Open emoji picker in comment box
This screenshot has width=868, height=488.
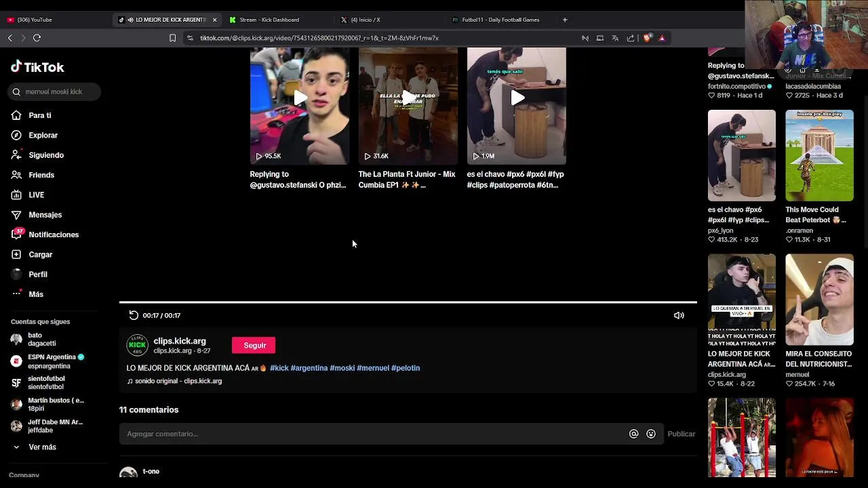(x=651, y=434)
